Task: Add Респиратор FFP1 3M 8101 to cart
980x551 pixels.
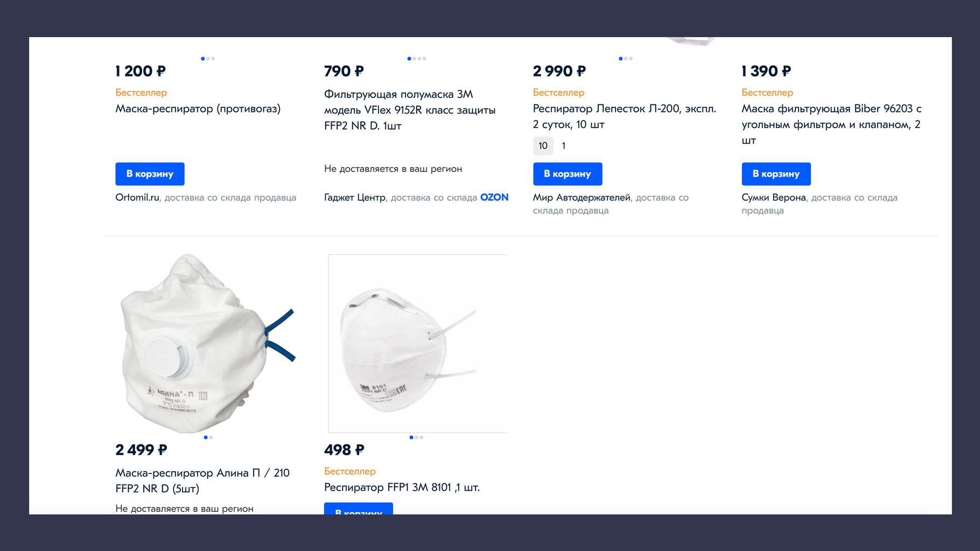Action: 359,508
